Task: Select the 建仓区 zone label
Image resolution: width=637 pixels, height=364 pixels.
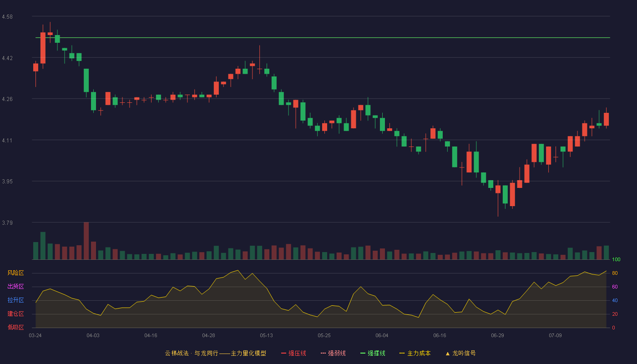Action: tap(16, 314)
